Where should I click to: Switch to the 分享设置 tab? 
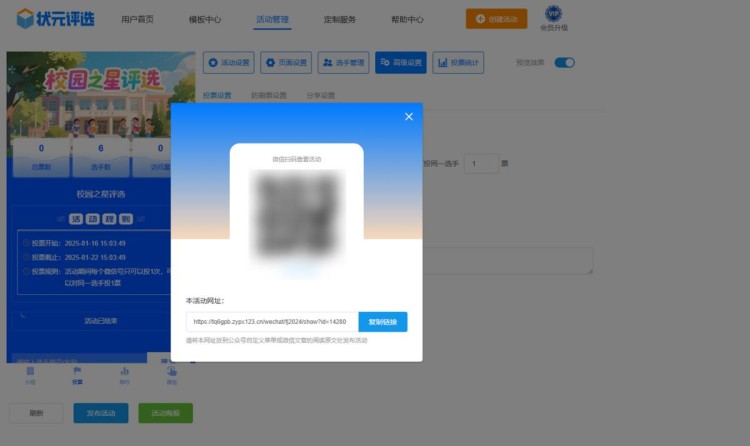click(321, 96)
